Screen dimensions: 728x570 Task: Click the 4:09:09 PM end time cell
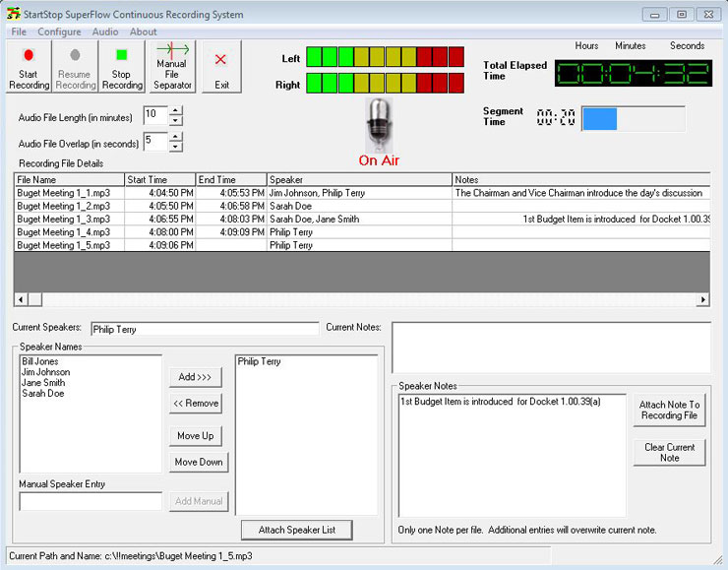point(231,231)
